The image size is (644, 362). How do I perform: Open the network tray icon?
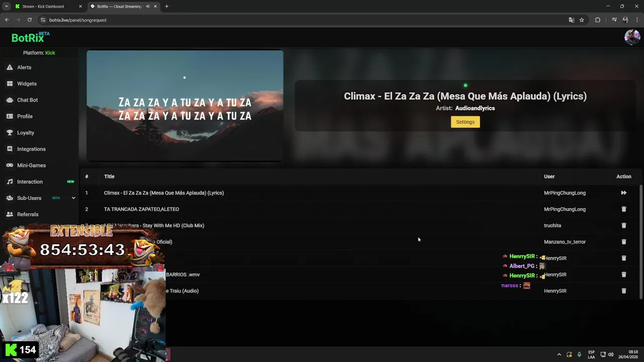[x=603, y=354]
